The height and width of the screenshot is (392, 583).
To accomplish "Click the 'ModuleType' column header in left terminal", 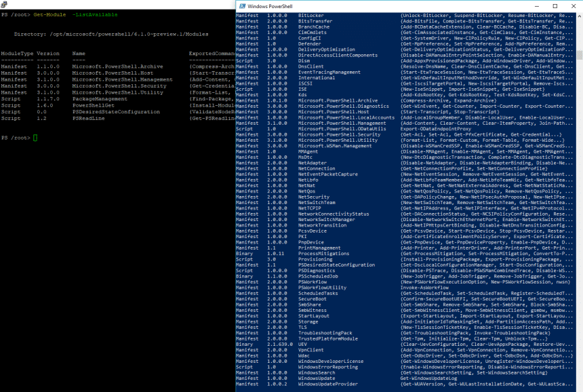I will point(17,53).
